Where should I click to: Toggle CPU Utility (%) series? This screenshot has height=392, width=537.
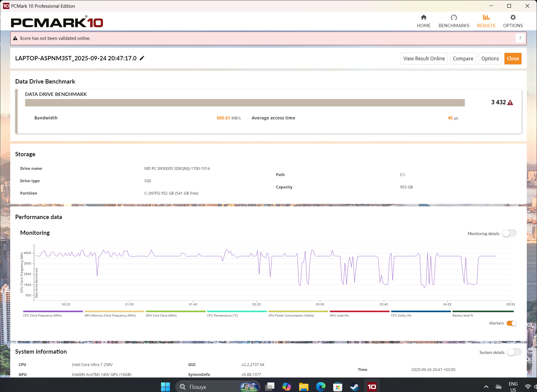[421, 313]
